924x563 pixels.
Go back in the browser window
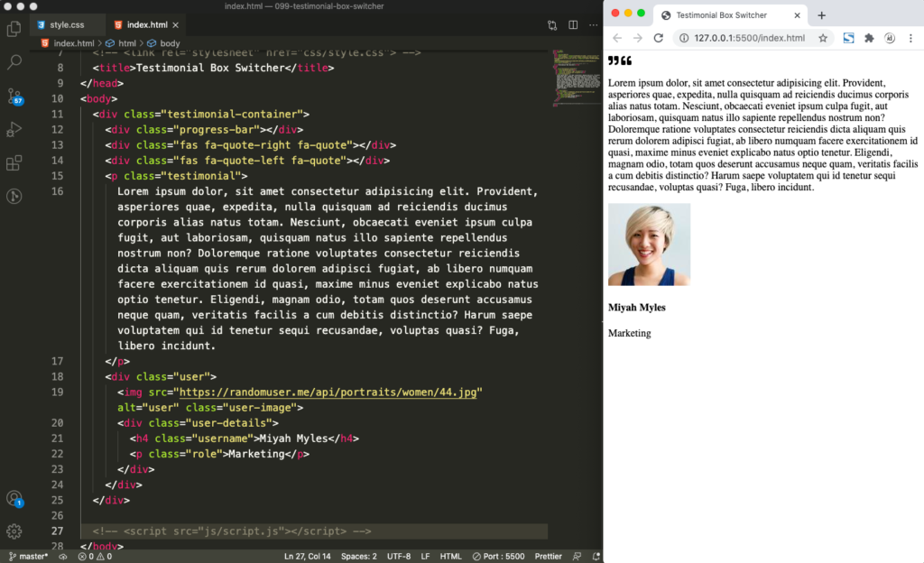point(617,38)
